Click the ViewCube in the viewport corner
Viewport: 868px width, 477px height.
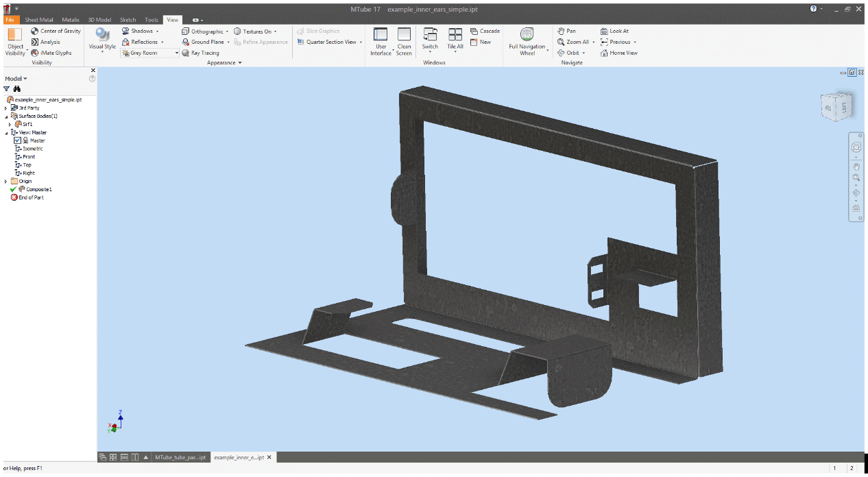click(x=836, y=106)
